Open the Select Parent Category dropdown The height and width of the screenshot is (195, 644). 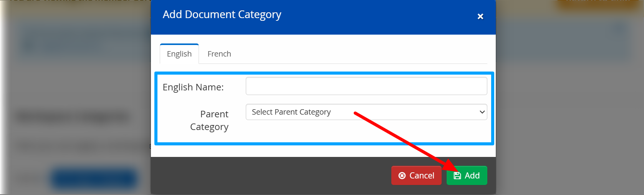click(366, 112)
